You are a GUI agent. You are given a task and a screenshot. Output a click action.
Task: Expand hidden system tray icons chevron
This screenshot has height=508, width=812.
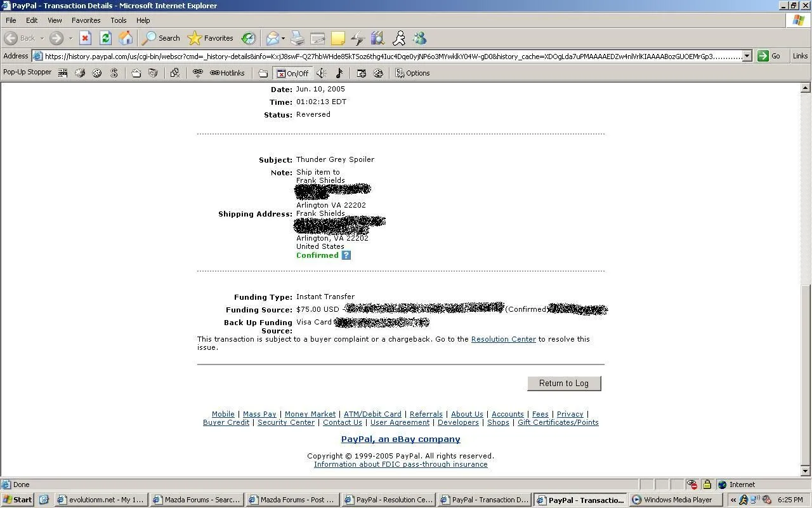(x=733, y=500)
